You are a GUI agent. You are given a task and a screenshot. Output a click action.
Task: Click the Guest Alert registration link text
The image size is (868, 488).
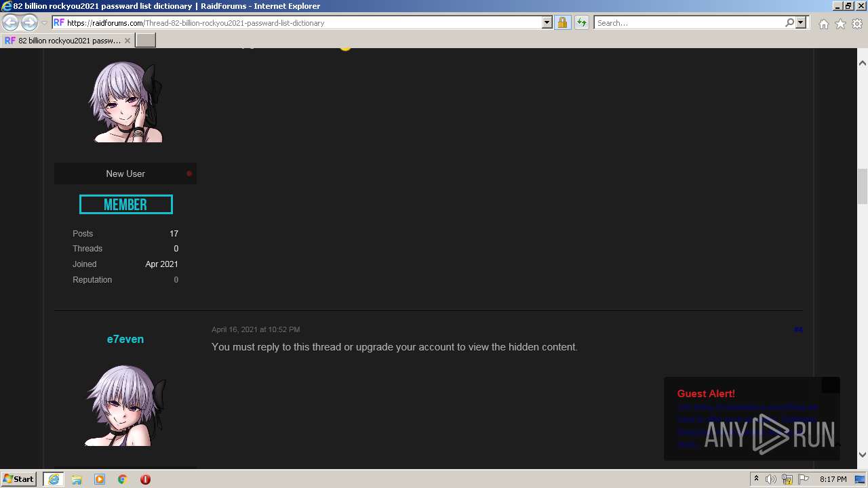(x=747, y=426)
